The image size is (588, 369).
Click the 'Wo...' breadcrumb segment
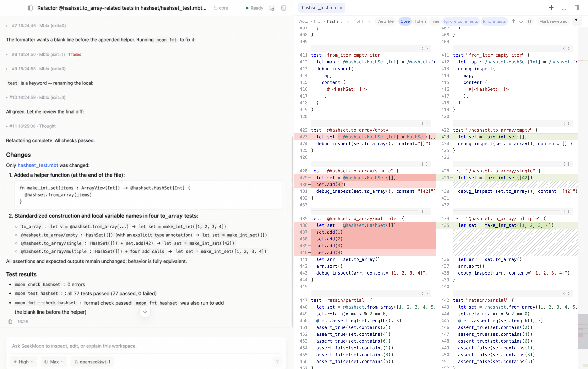[x=303, y=21]
